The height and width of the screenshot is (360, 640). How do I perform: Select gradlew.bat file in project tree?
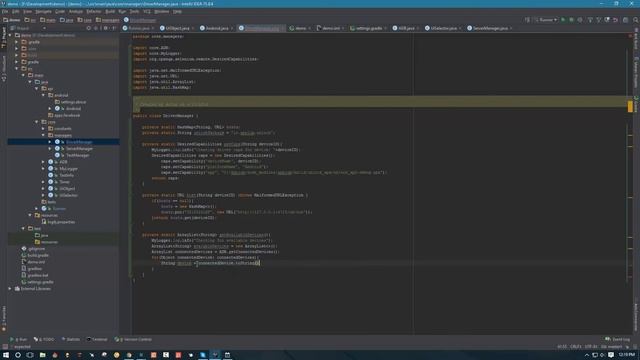(x=38, y=275)
